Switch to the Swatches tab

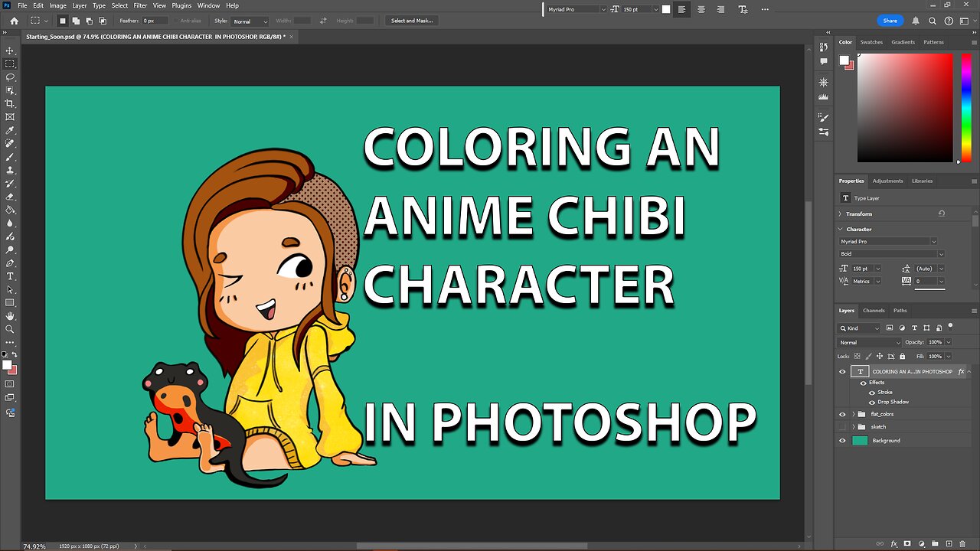coord(871,43)
